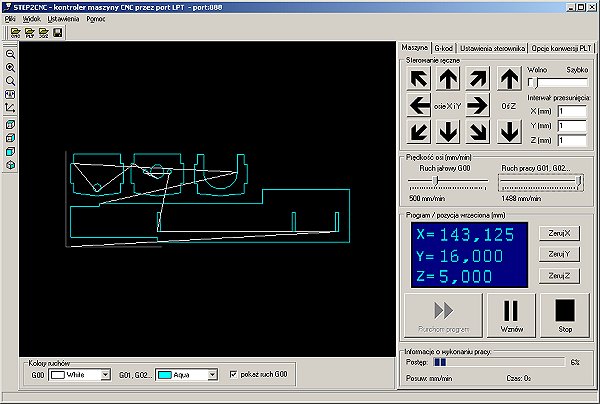
Task: Select the isometric view icon
Action: tap(10, 165)
